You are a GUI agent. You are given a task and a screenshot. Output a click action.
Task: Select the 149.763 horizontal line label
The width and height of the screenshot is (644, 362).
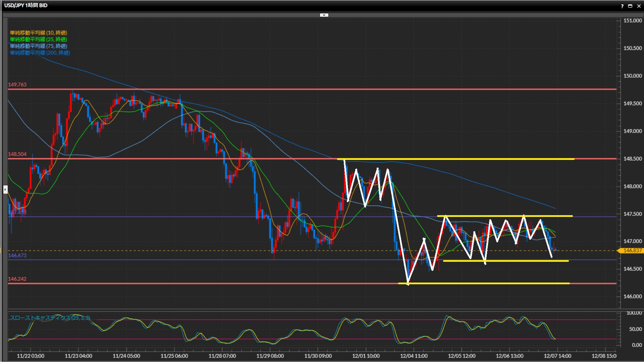click(x=17, y=84)
